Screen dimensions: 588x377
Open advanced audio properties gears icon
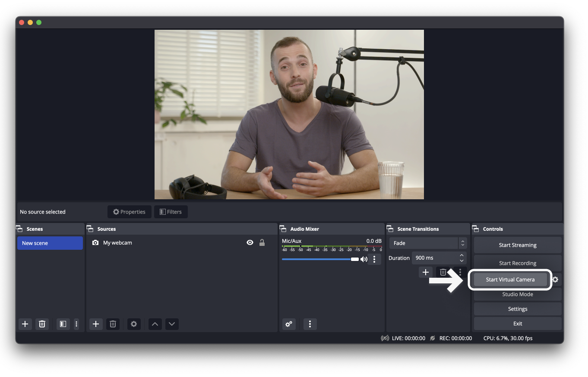coord(289,324)
